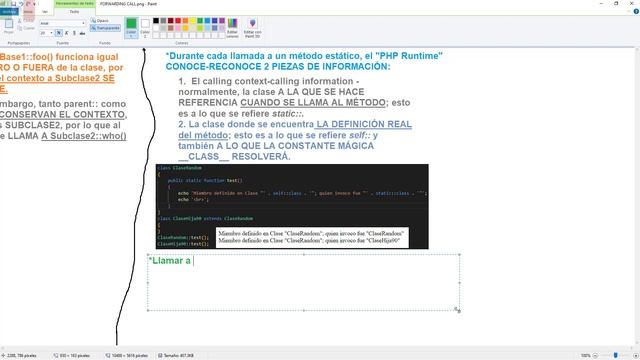Toggle Italic (K) text formatting
The height and width of the screenshot is (360, 640).
[x=67, y=33]
